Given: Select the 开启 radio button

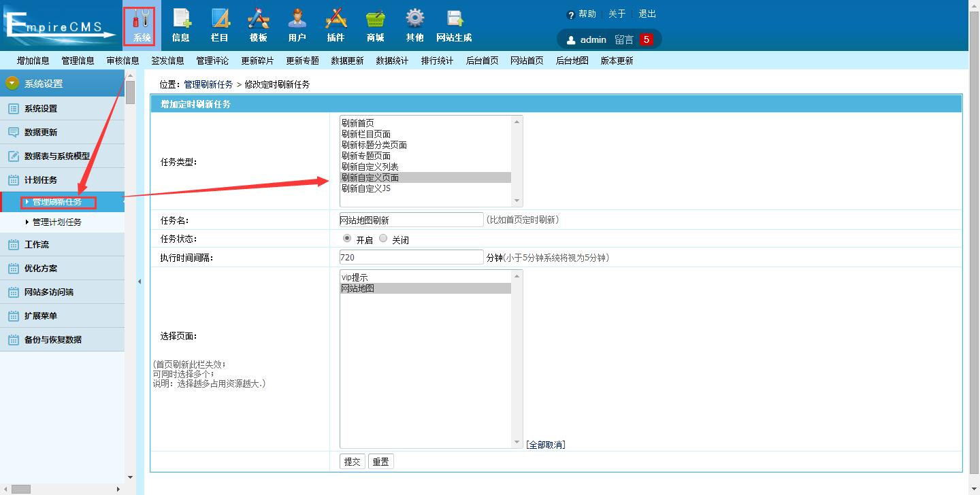Looking at the screenshot, I should [x=347, y=239].
